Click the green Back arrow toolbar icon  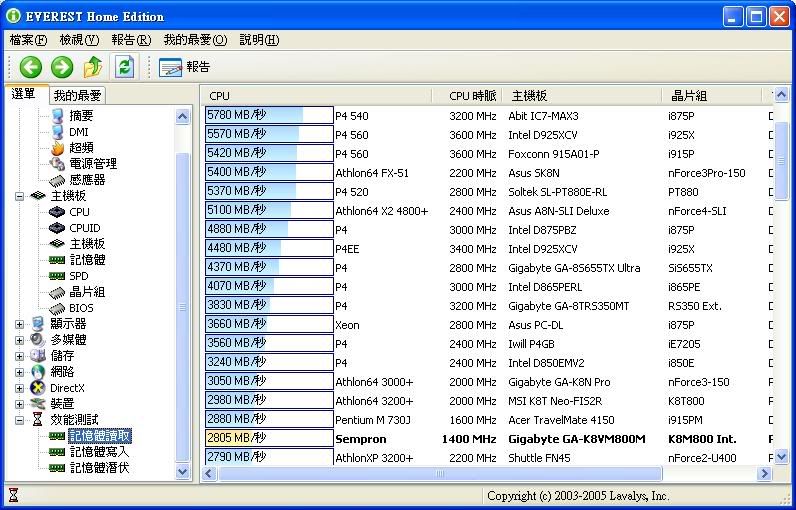(30, 67)
